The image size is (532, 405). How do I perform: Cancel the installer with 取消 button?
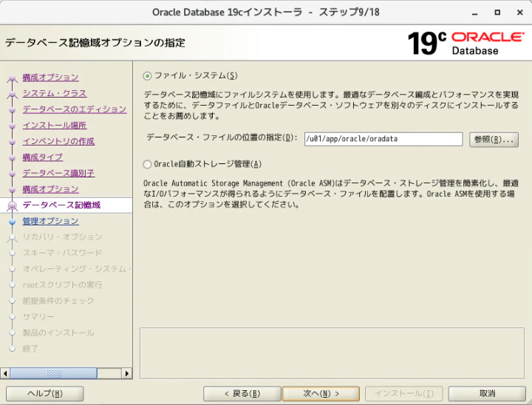[487, 393]
